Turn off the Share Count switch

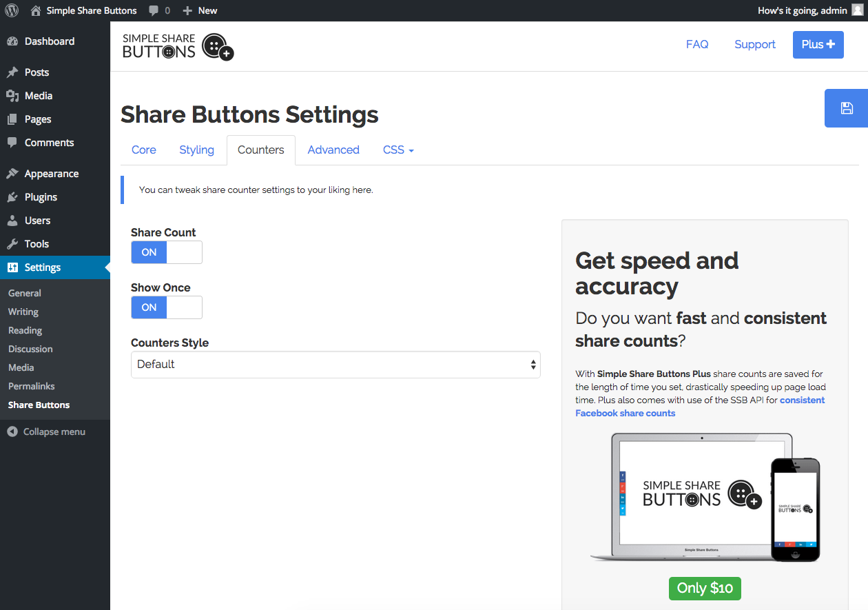coord(167,252)
